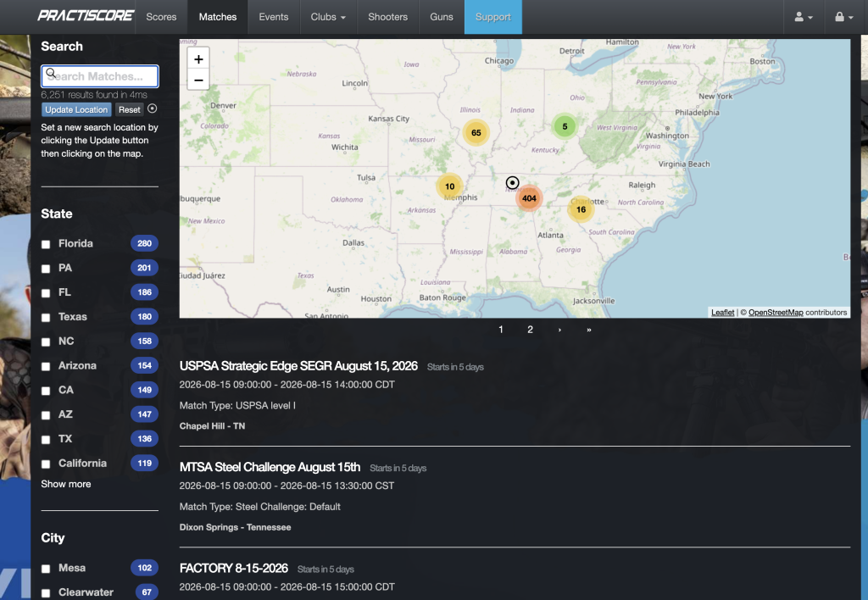
Task: Click the 404 match cluster on map
Action: [x=529, y=198]
